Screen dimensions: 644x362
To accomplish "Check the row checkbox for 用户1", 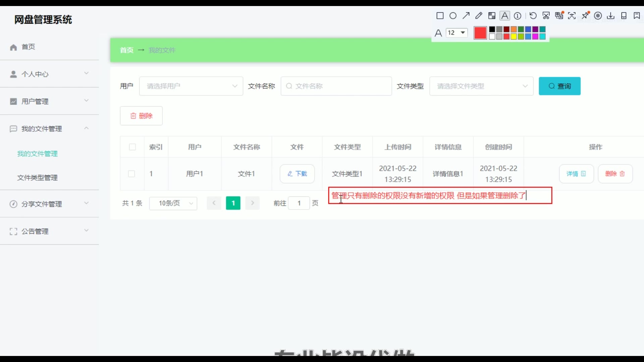I will pyautogui.click(x=131, y=174).
